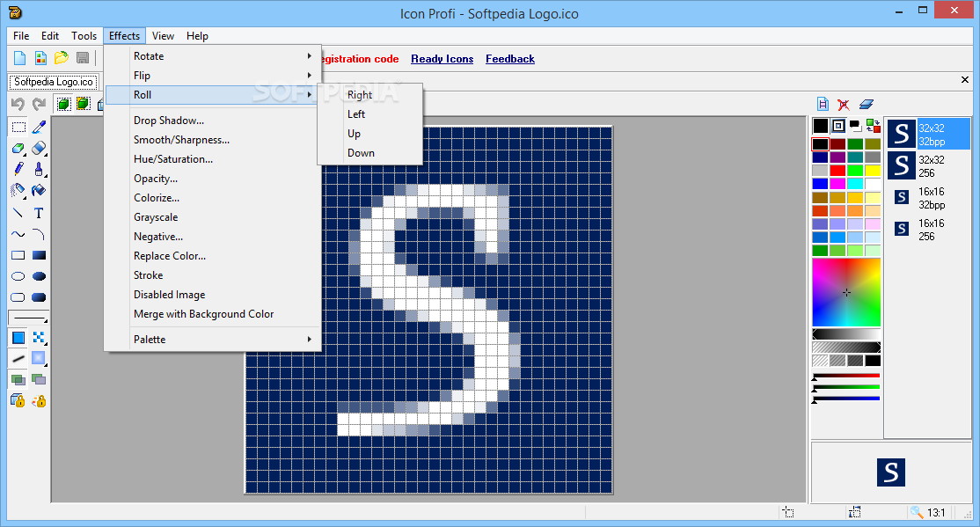980x527 pixels.
Task: Adjust the red channel slider
Action: [x=845, y=376]
